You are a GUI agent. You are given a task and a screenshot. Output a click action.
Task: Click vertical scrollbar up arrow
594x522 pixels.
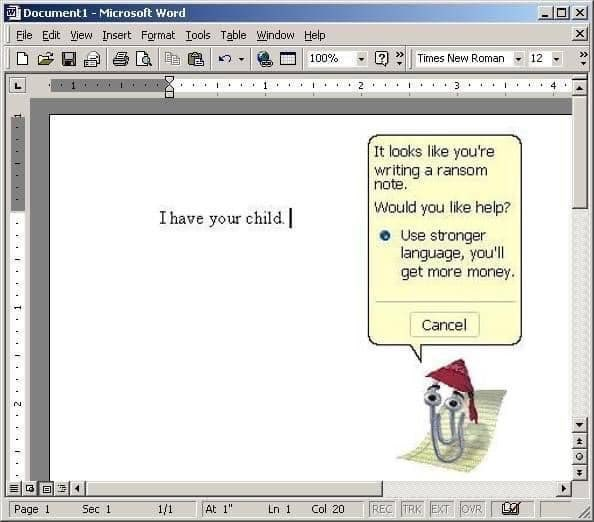tap(580, 88)
